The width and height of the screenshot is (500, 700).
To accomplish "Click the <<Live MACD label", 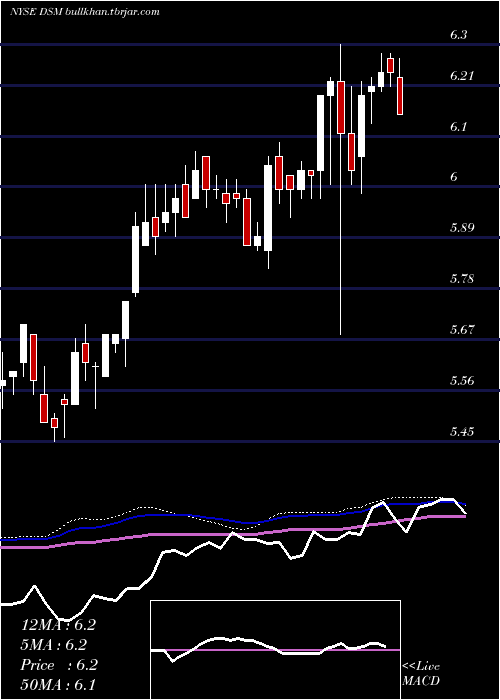I will (421, 674).
